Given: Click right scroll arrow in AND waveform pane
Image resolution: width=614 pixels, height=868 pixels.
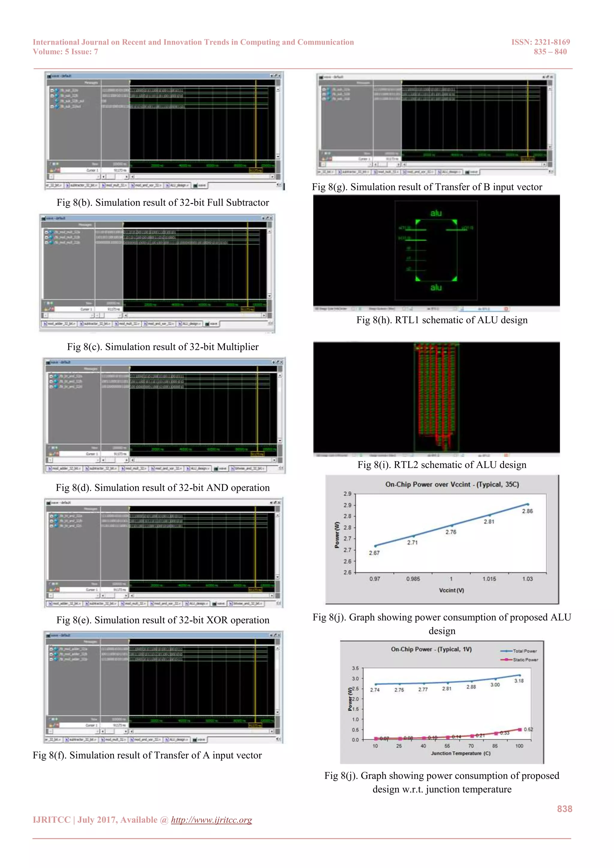Looking at the screenshot, I should (x=275, y=460).
